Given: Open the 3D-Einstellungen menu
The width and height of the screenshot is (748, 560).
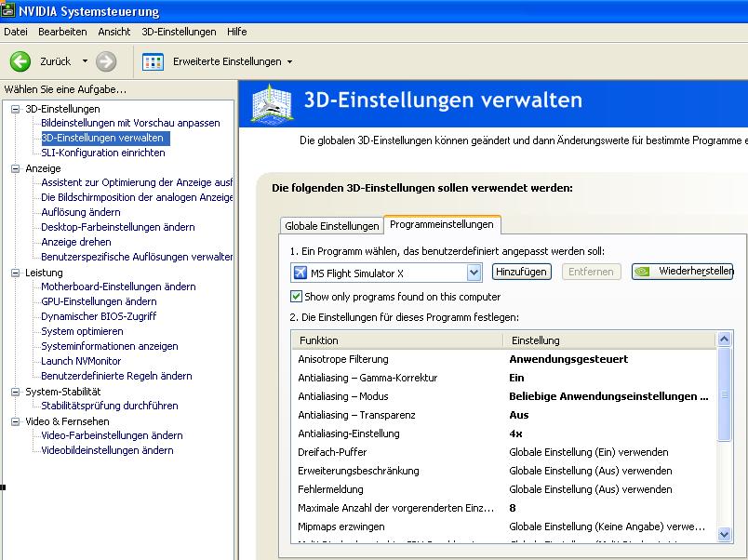Looking at the screenshot, I should point(179,32).
